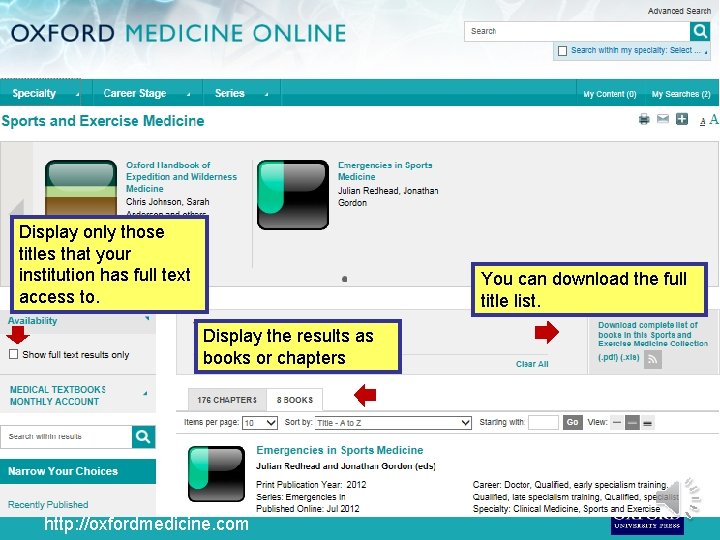Open the RSS feed icon
Viewport: 720px width, 540px height.
click(x=652, y=359)
